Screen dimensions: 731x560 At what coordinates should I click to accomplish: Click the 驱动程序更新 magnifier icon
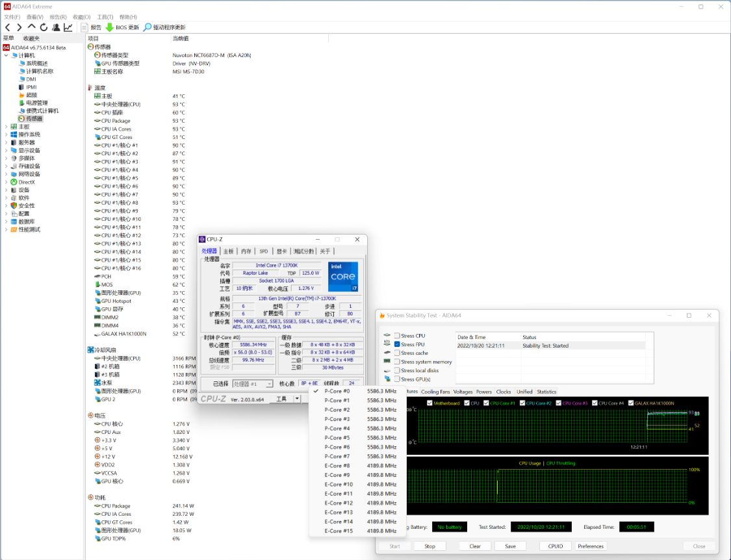[x=147, y=27]
